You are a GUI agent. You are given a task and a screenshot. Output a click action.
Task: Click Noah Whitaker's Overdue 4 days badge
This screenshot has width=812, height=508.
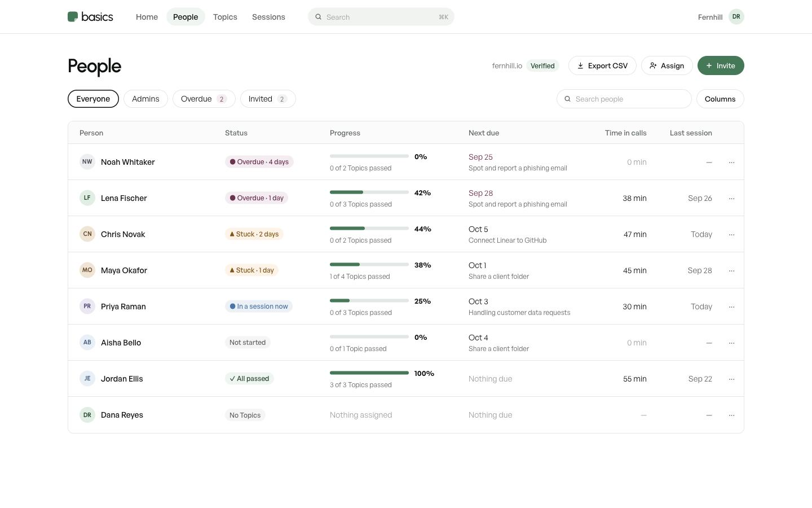pyautogui.click(x=259, y=162)
